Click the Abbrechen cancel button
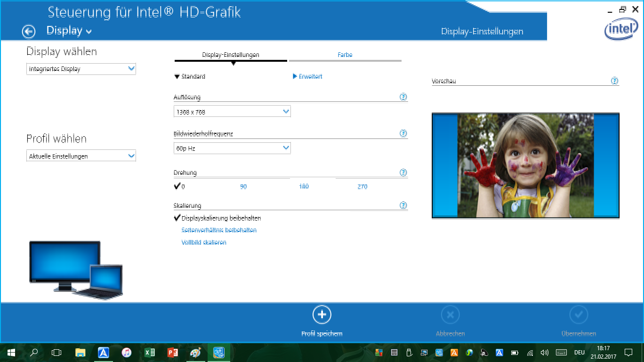644x362 pixels. tap(450, 321)
